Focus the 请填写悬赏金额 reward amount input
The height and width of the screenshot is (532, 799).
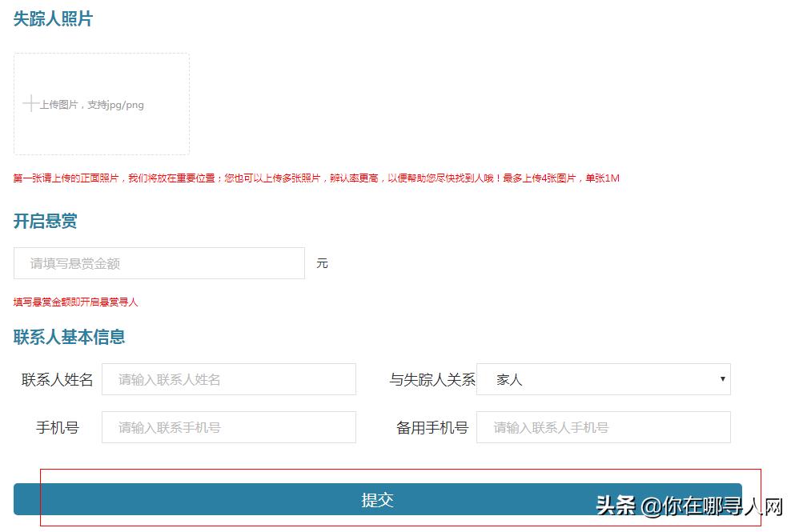coord(159,262)
